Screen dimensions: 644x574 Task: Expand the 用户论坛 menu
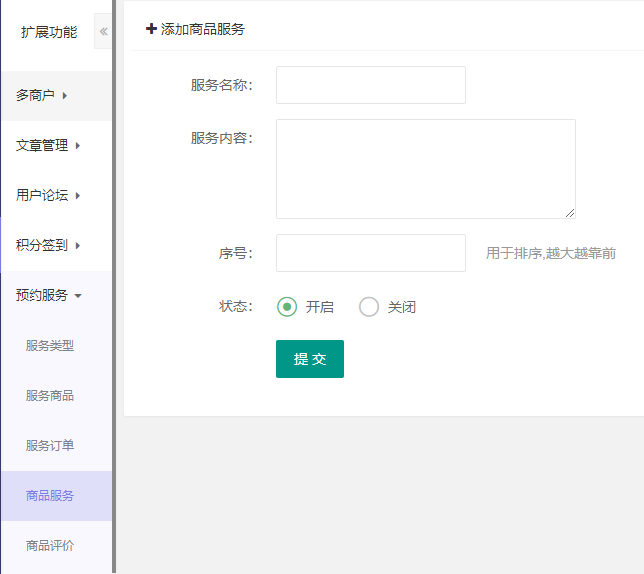48,196
